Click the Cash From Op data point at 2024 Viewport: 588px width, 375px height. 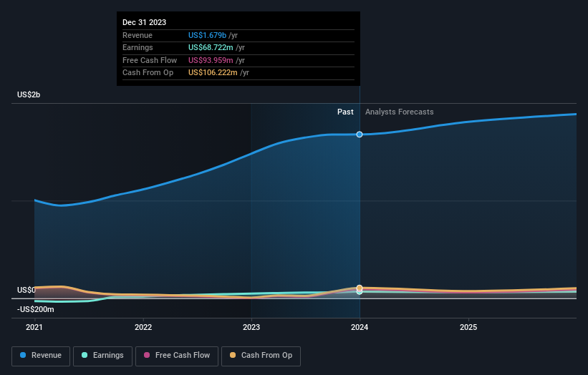click(x=360, y=288)
